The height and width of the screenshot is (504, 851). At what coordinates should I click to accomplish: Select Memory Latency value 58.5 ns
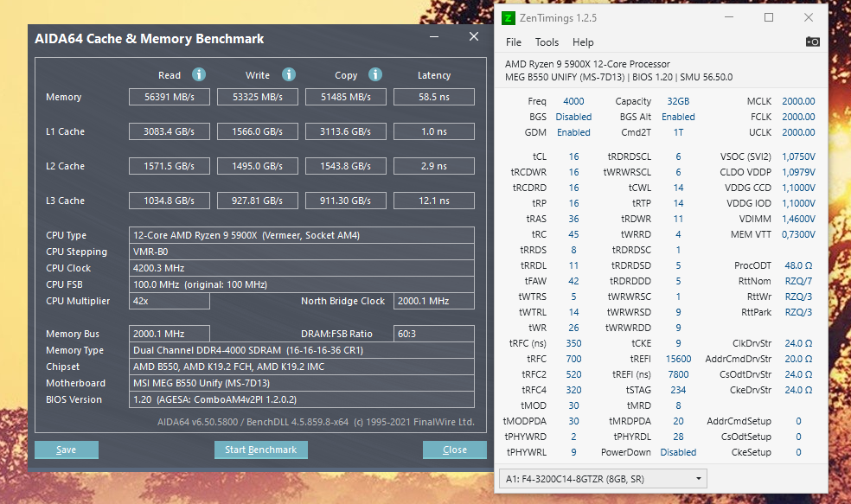(x=433, y=97)
